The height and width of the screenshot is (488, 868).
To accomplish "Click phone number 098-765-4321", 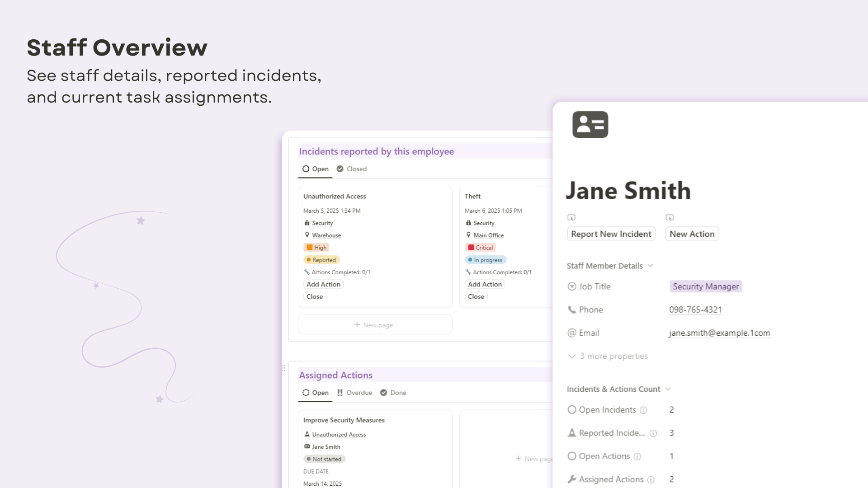I will coord(695,310).
